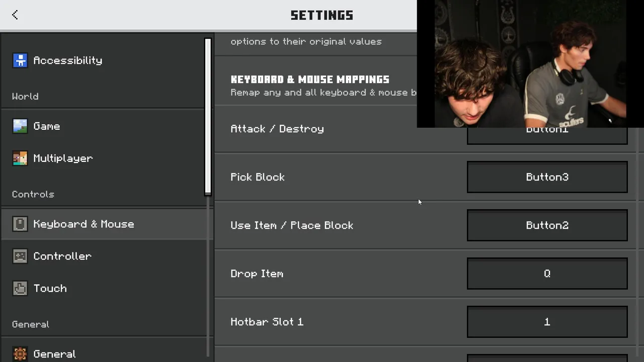Remap the Drop Item key Q
644x362 pixels.
[547, 274]
